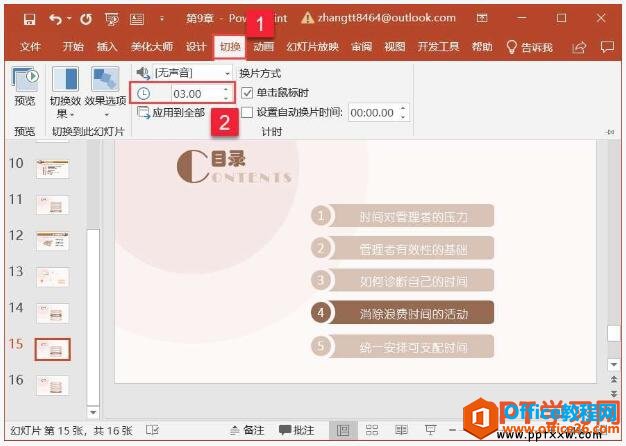The width and height of the screenshot is (626, 446).
Task: Select slide 13 thumbnail
Action: 52,277
